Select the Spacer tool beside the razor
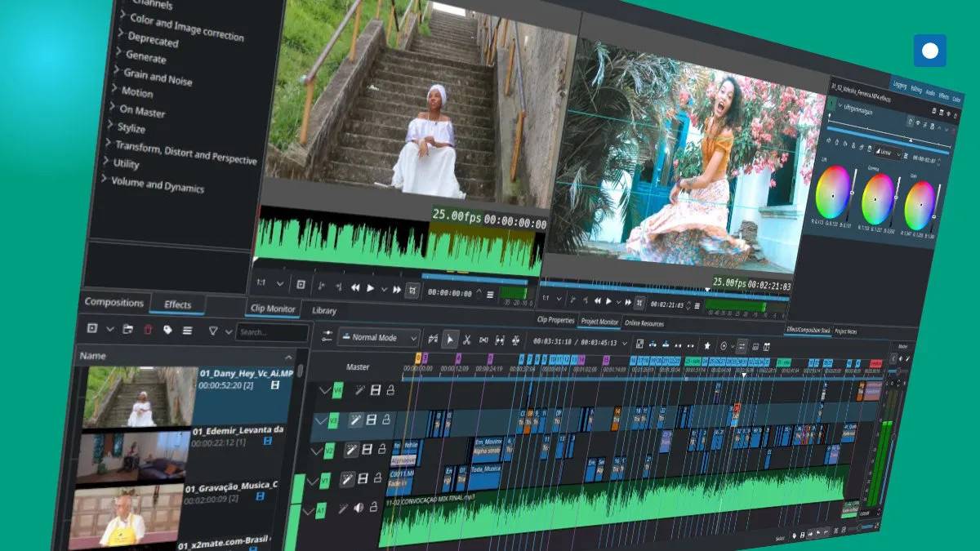The height and width of the screenshot is (551, 980). 483,340
